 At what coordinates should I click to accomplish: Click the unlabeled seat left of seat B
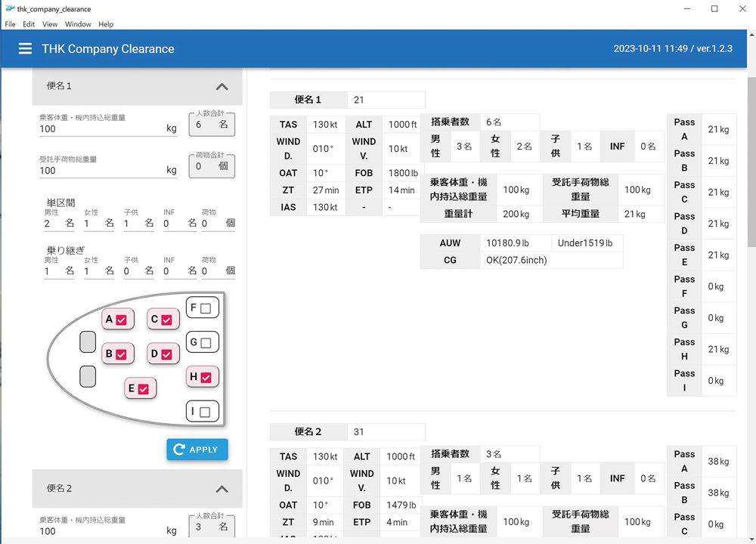coord(88,342)
